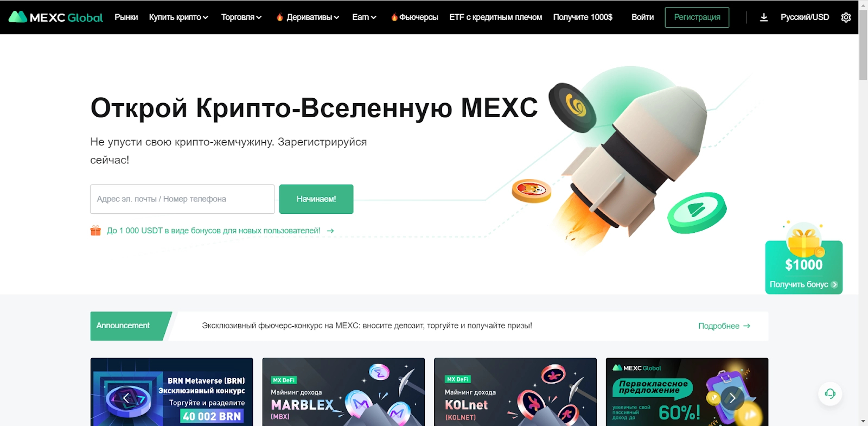
Task: Expand the Торговля menu
Action: [x=241, y=17]
